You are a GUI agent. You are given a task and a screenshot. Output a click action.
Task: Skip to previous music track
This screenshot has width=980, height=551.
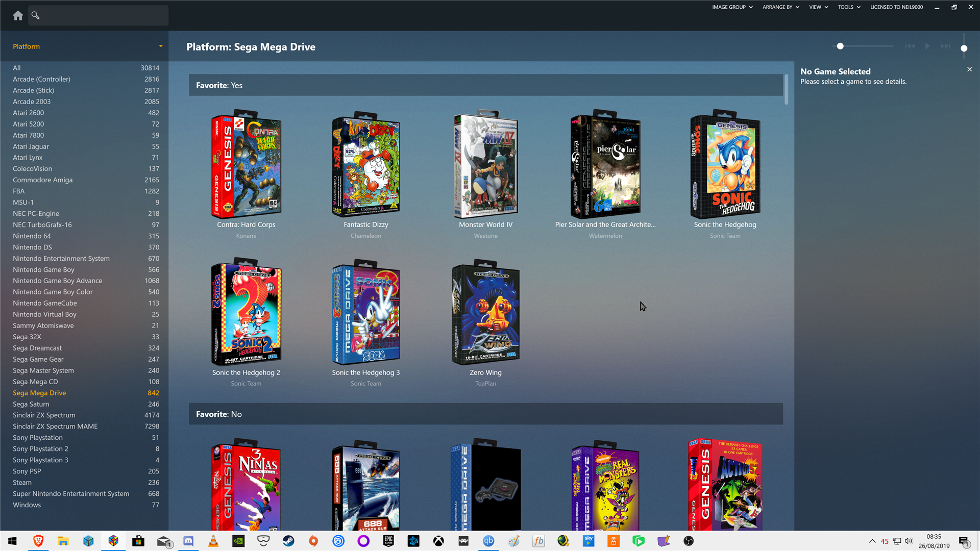(910, 46)
